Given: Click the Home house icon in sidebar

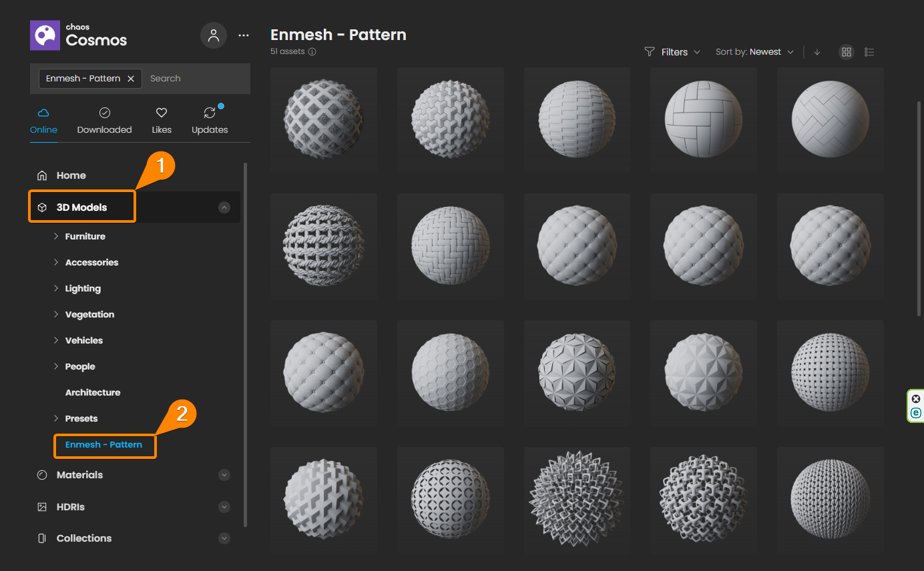Looking at the screenshot, I should pyautogui.click(x=41, y=175).
